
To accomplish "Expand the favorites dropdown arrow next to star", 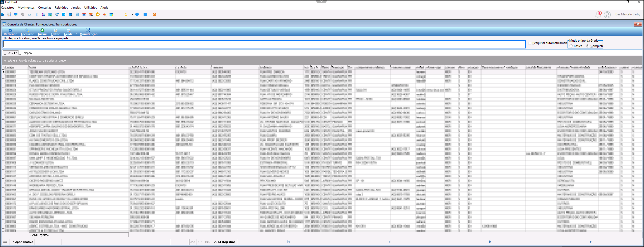I will (x=132, y=14).
